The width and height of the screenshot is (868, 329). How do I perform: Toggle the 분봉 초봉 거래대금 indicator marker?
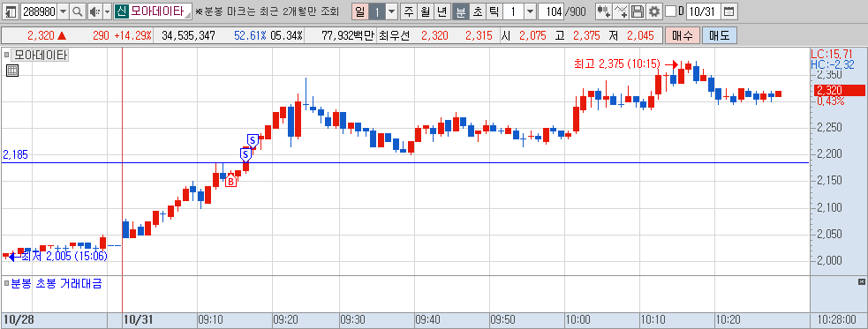point(6,284)
